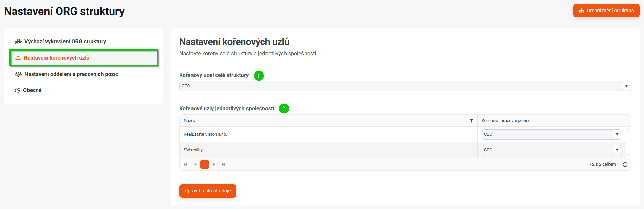Click the Obecné gear icon
Viewport: 644px width, 209px height.
point(18,90)
